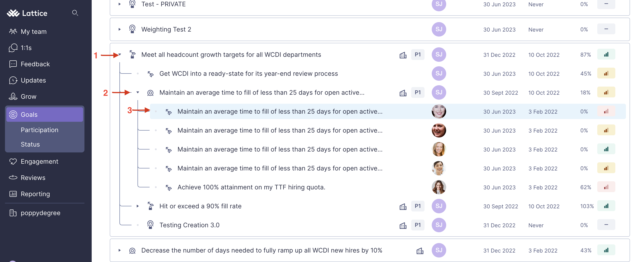The width and height of the screenshot is (644, 262).
Task: Click the green progress chart showing 87%
Action: (606, 54)
